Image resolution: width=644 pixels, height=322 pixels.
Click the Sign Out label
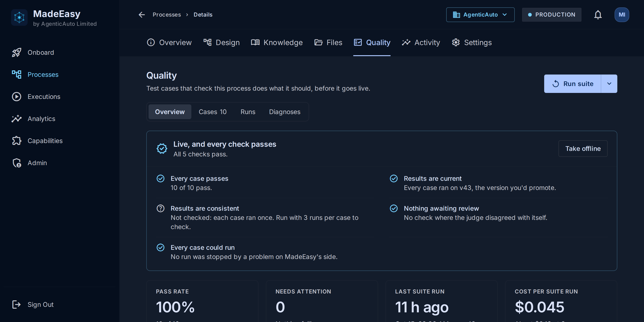(x=40, y=305)
